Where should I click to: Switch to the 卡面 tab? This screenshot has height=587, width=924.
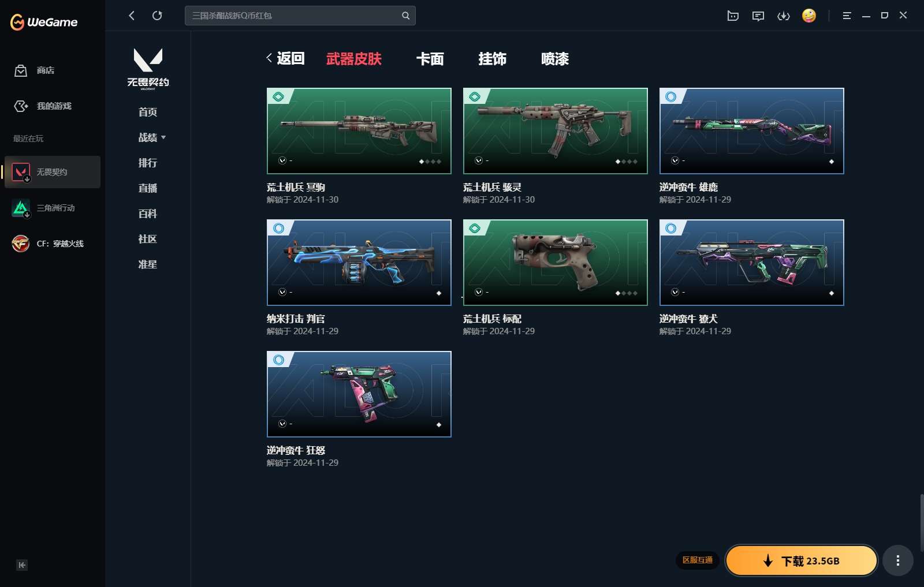(430, 59)
